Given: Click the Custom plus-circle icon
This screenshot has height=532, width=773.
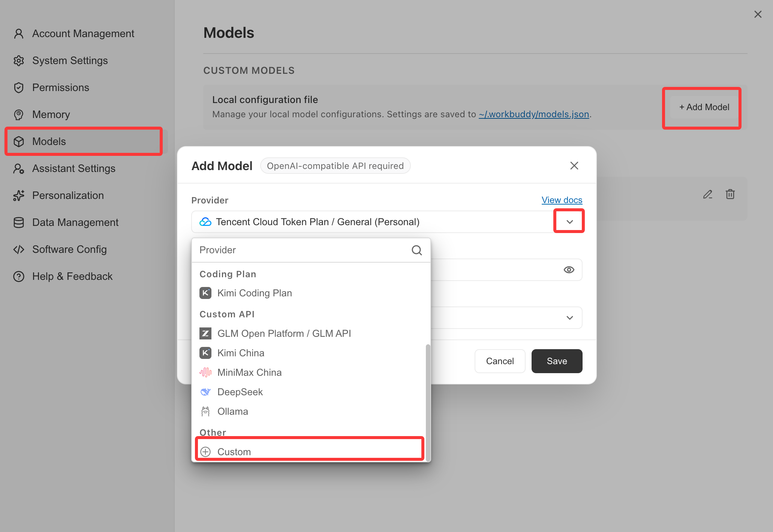Looking at the screenshot, I should click(205, 452).
